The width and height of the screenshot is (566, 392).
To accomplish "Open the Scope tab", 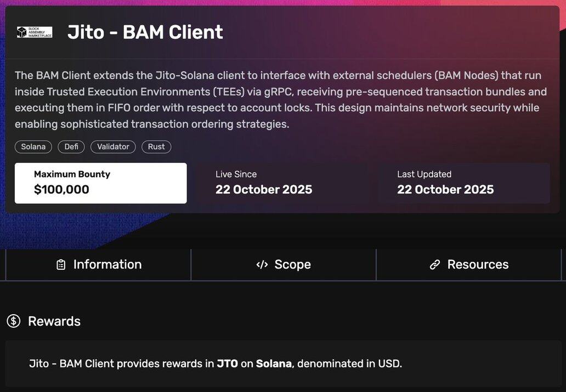I will 284,265.
